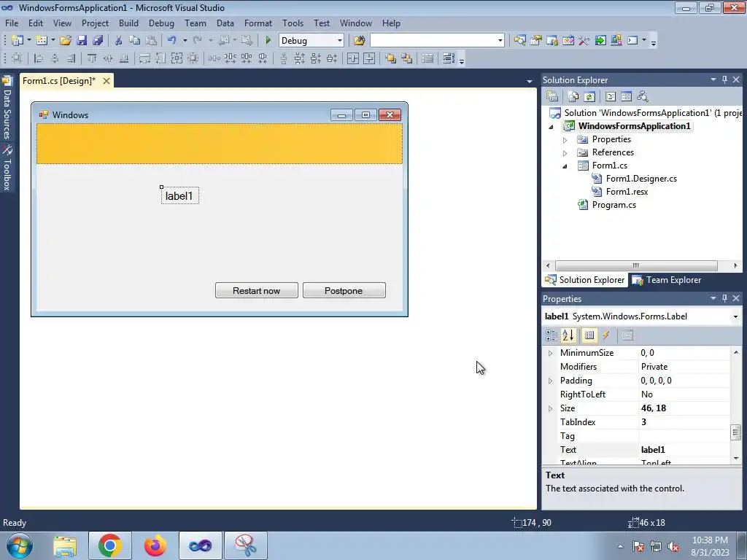747x560 pixels.
Task: Switch to the Team Explorer tab
Action: point(667,280)
